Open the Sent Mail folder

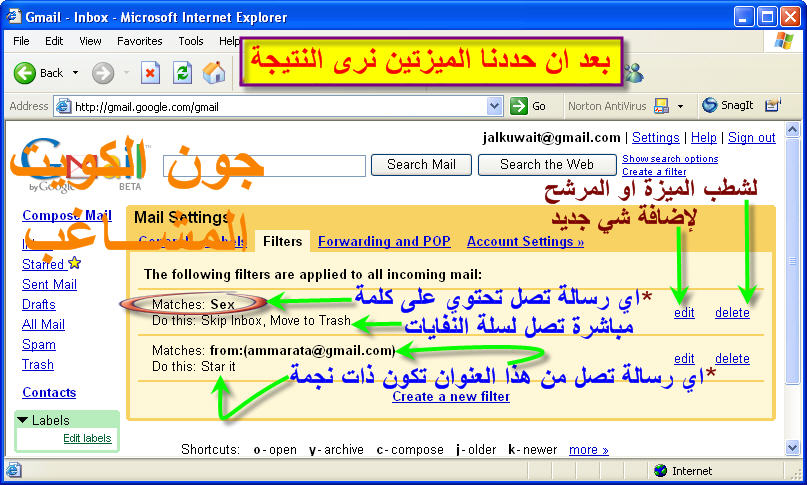49,284
